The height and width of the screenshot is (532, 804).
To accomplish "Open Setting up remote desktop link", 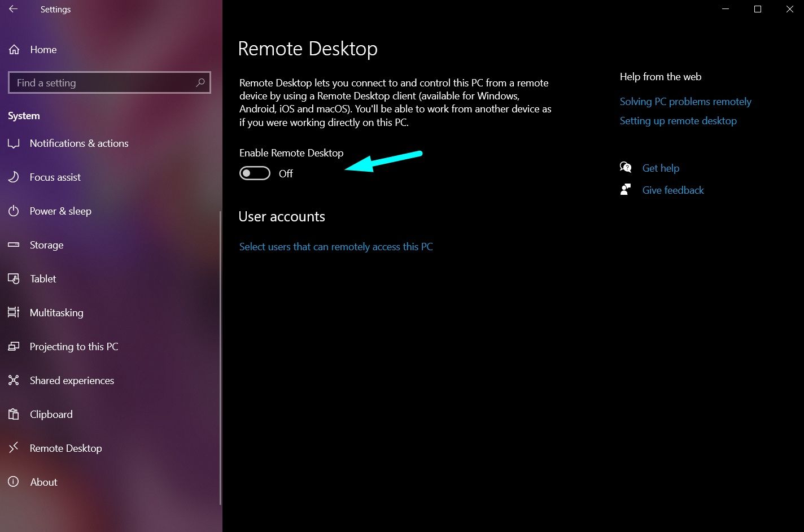I will coord(678,121).
